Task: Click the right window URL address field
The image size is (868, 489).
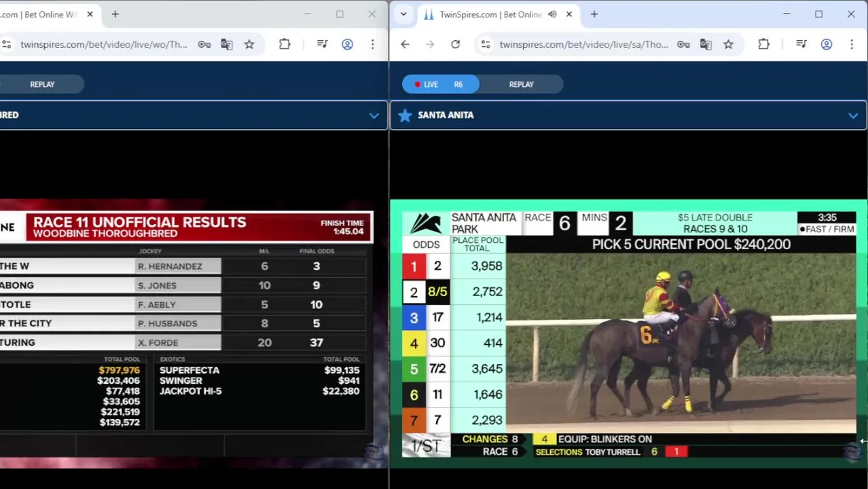Action: pyautogui.click(x=584, y=45)
